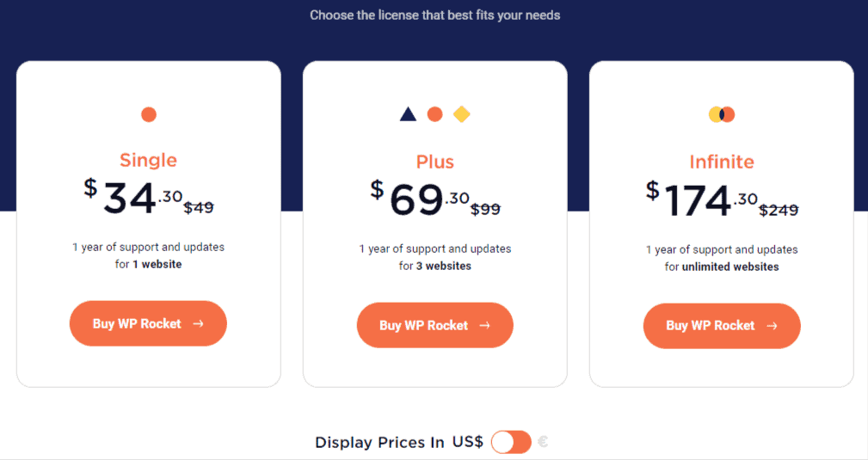
Task: Toggle the currency display switch
Action: [511, 442]
